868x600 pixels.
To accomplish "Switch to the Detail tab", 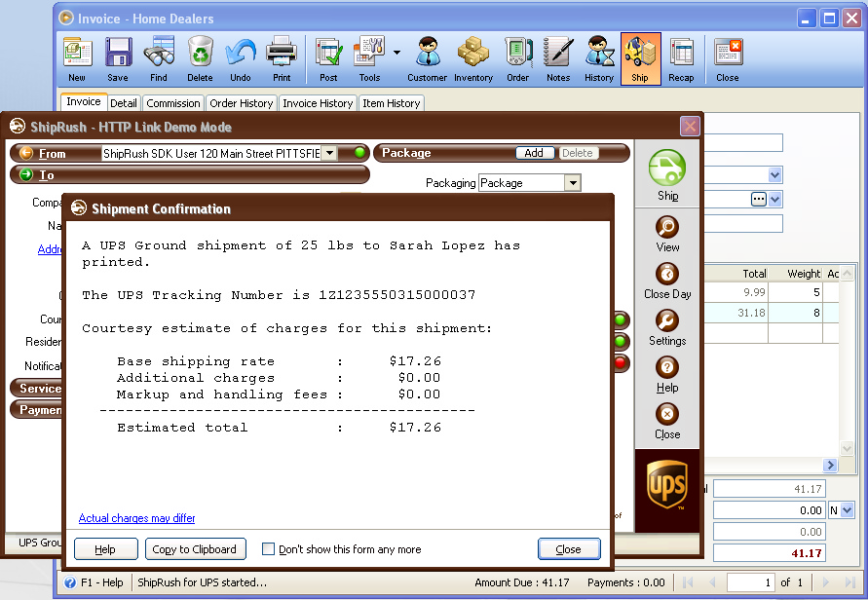I will 124,103.
